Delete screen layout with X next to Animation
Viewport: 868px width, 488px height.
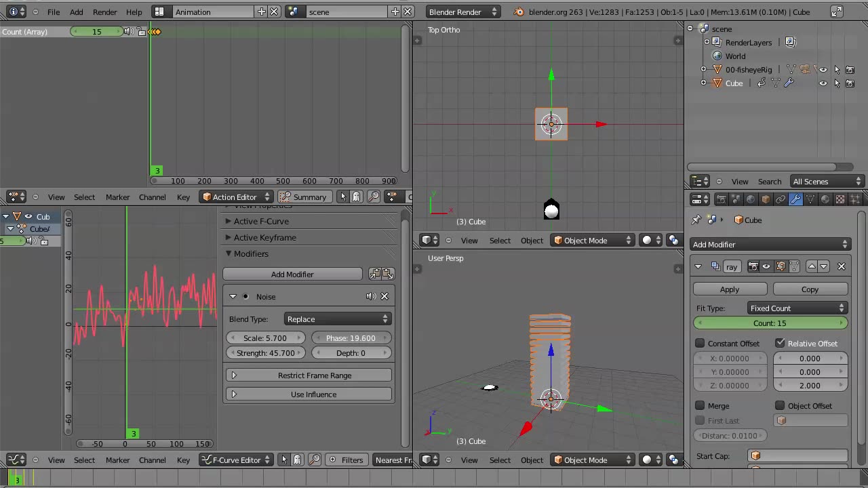(274, 12)
